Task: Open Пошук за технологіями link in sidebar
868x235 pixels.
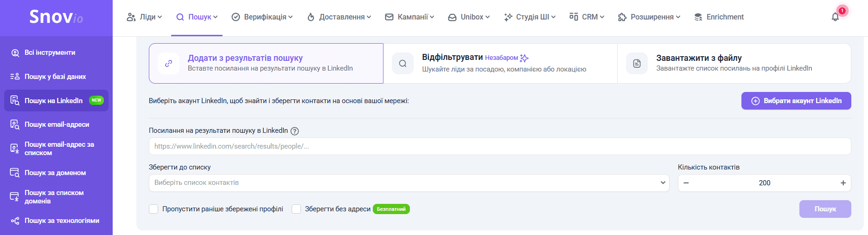Action: click(x=62, y=221)
